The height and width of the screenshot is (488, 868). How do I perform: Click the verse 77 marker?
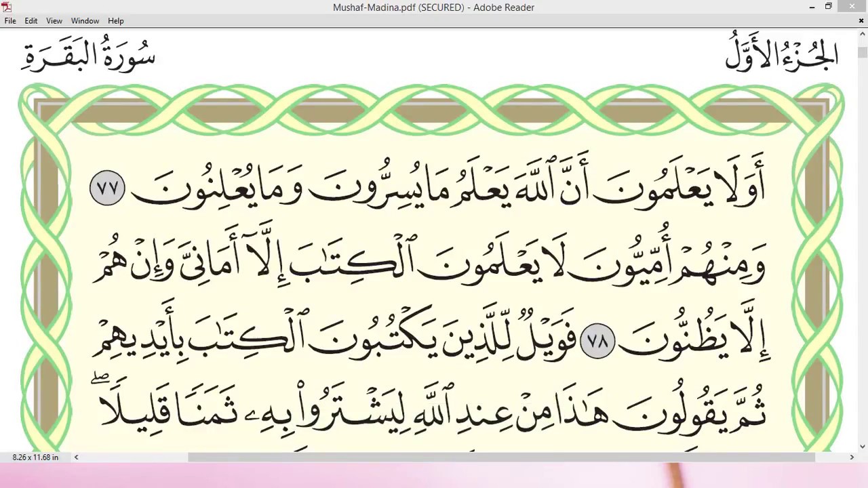point(107,188)
